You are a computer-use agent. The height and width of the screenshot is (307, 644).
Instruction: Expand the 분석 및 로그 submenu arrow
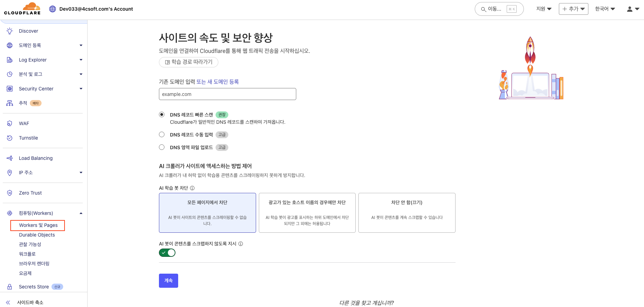(x=81, y=74)
